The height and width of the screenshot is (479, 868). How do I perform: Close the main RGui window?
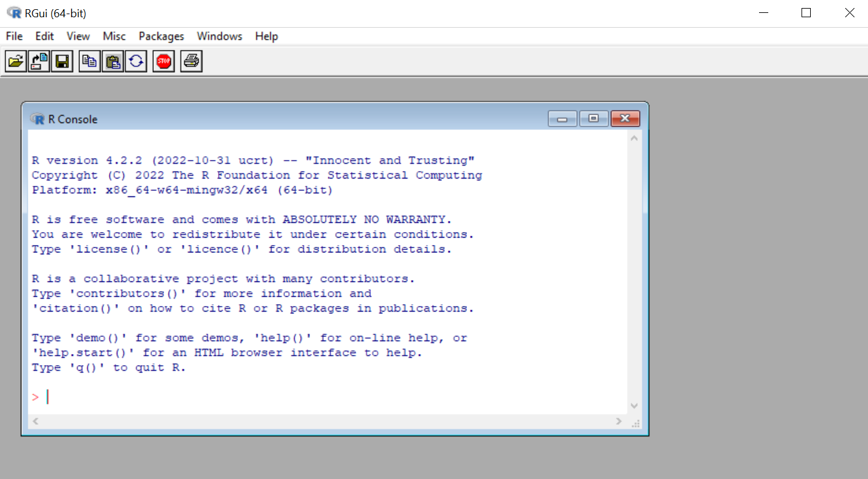point(850,13)
